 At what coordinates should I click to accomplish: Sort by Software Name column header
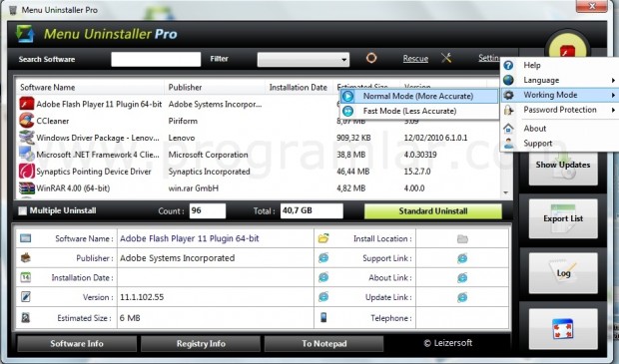coord(90,87)
